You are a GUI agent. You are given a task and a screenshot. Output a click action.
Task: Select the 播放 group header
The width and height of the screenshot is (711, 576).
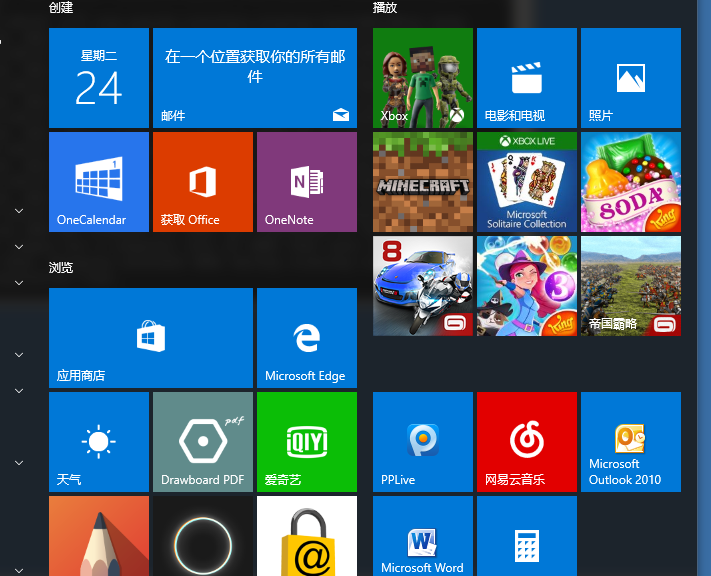385,7
